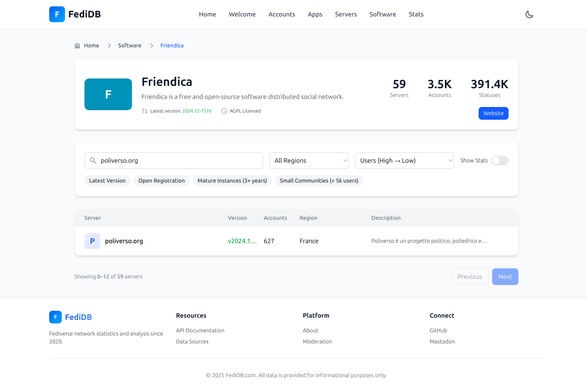Open the Servers nav item
This screenshot has height=392, width=587.
point(346,15)
